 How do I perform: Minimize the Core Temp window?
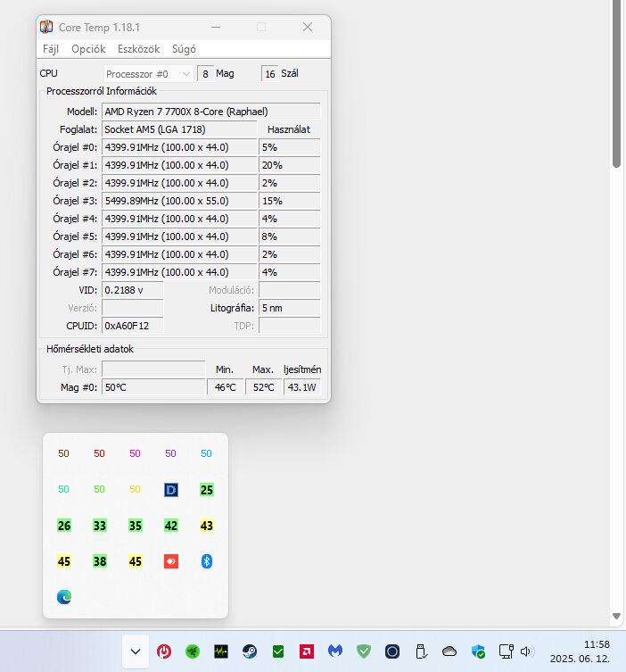216,27
